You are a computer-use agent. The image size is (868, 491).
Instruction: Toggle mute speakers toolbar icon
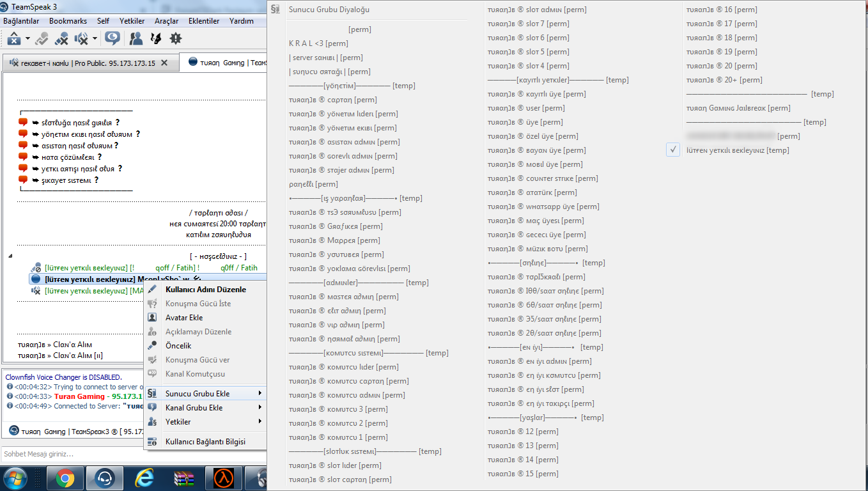click(81, 39)
